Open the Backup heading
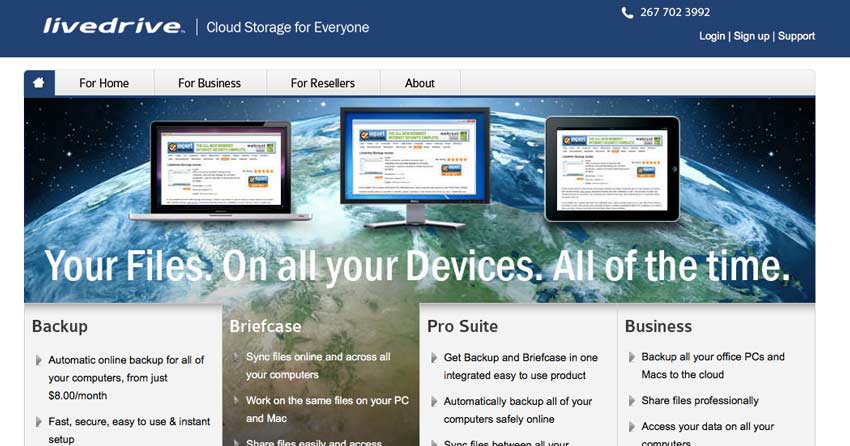The width and height of the screenshot is (850, 446). 60,326
